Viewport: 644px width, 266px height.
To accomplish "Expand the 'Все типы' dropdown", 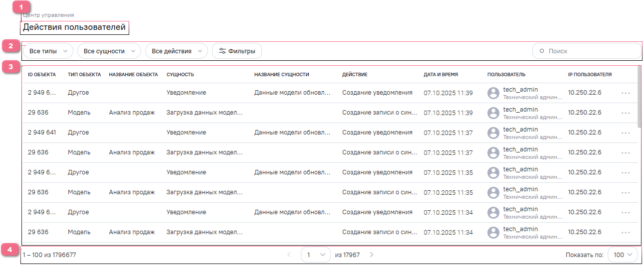I will pos(48,51).
